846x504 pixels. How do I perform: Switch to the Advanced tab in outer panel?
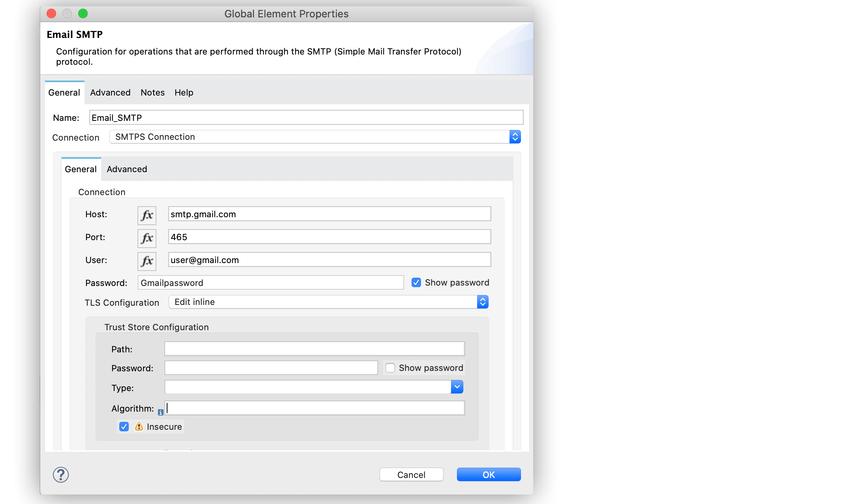tap(111, 92)
